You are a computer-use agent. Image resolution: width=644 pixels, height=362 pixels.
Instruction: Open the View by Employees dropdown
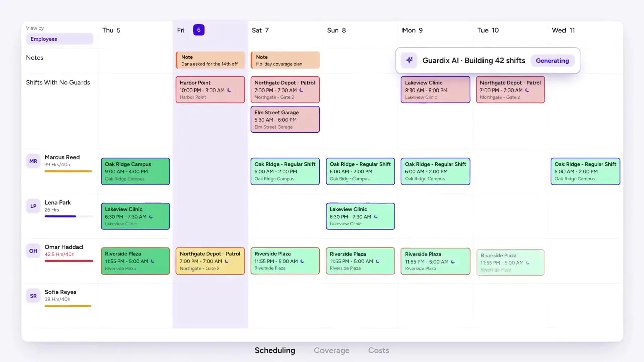click(x=59, y=39)
